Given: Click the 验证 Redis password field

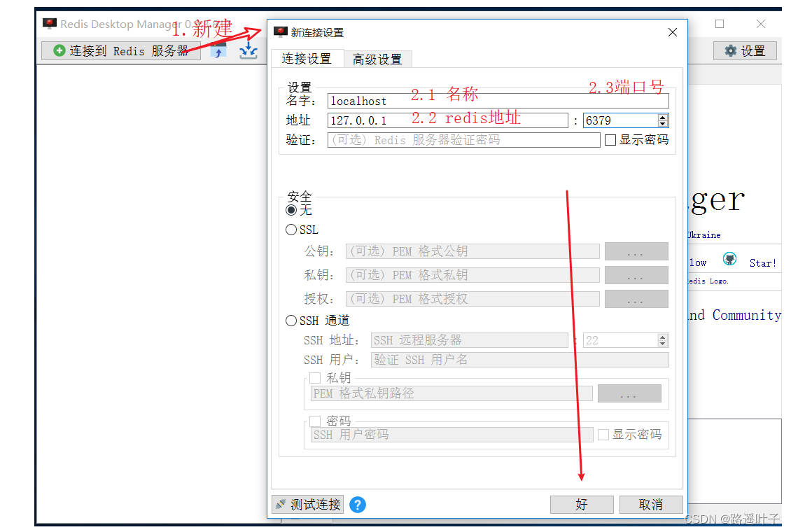Looking at the screenshot, I should pos(463,140).
